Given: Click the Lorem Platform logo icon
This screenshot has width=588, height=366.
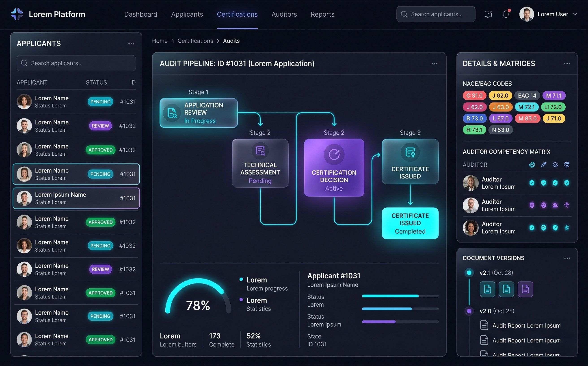Looking at the screenshot, I should (x=17, y=14).
